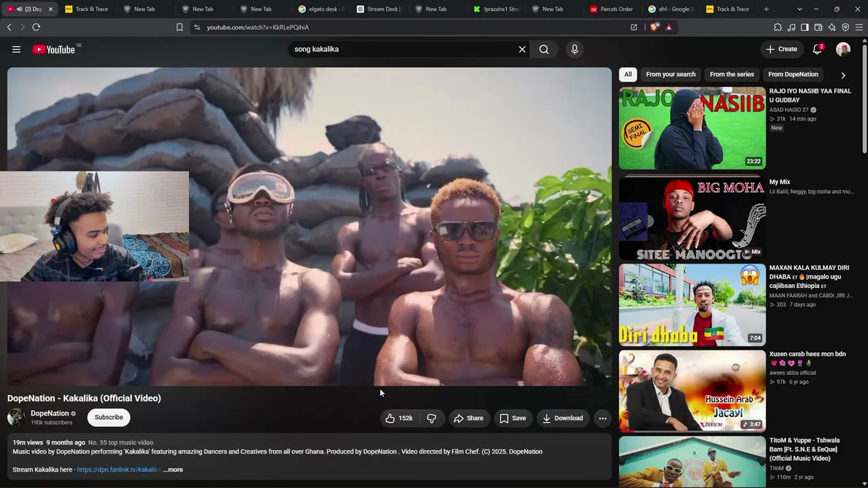The image size is (868, 488).
Task: Clear the 'song kakalika' search text
Action: (x=522, y=49)
